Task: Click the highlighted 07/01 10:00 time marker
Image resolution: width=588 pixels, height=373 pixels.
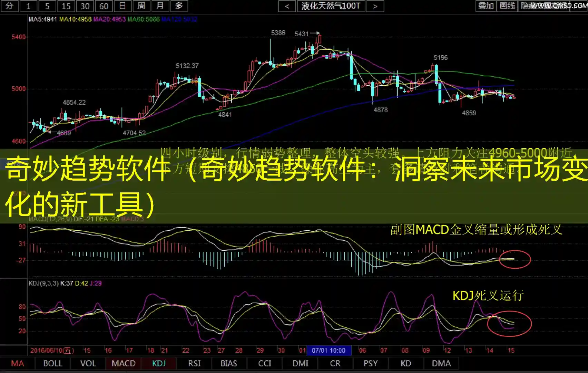Action: click(x=329, y=350)
